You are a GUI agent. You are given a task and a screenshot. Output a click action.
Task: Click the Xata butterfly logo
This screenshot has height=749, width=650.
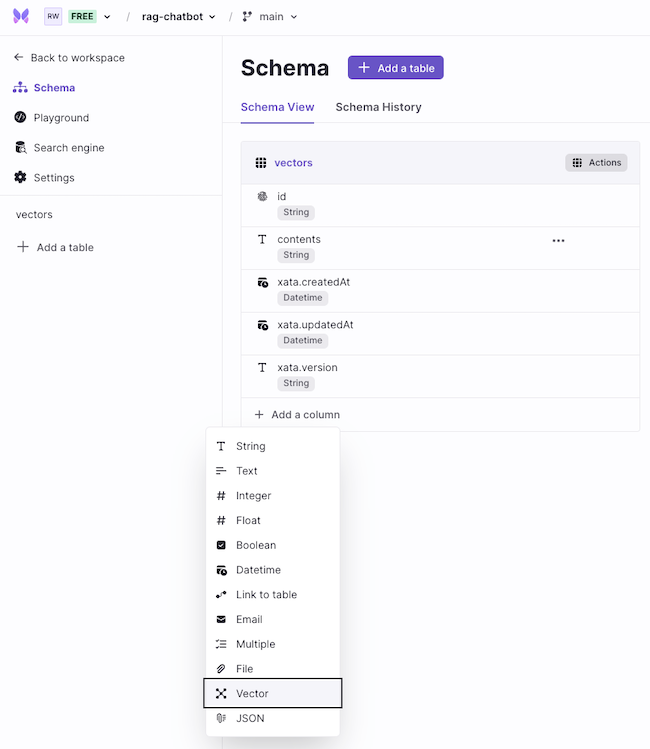[x=21, y=16]
